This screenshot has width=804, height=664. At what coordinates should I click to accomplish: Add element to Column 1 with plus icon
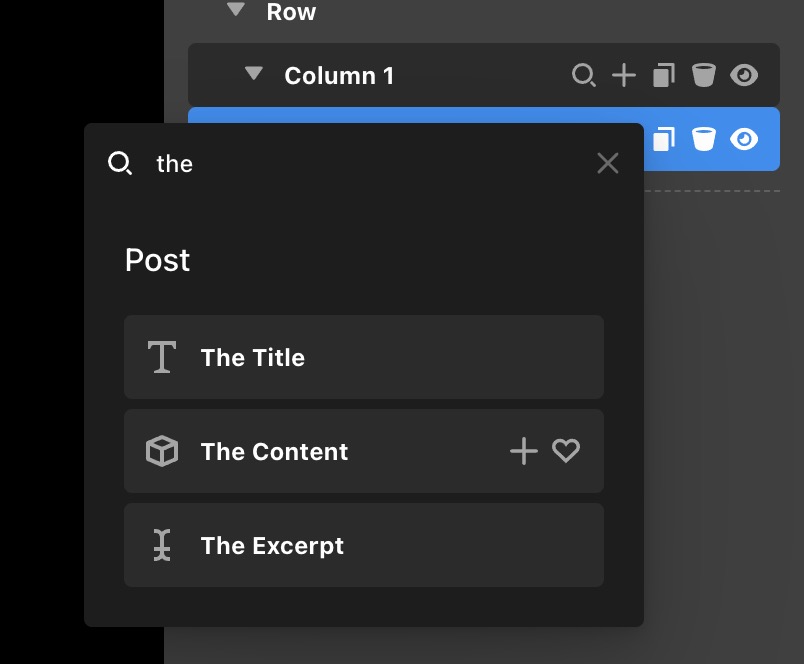click(x=624, y=75)
